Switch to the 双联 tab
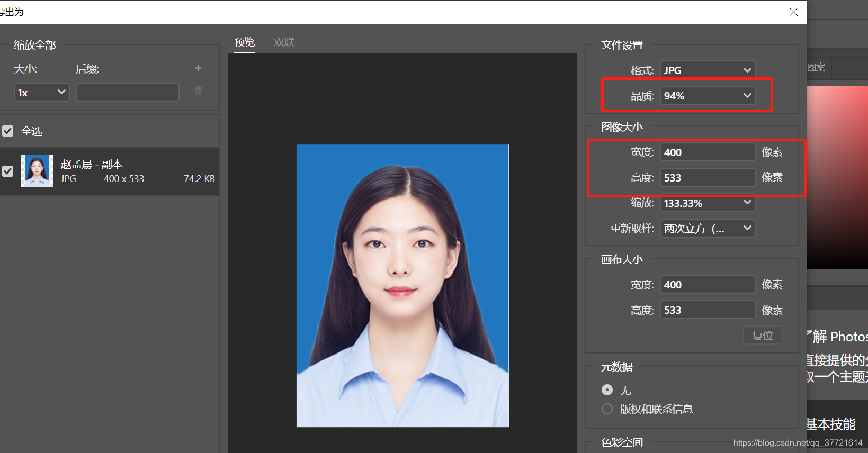868x453 pixels. point(284,42)
